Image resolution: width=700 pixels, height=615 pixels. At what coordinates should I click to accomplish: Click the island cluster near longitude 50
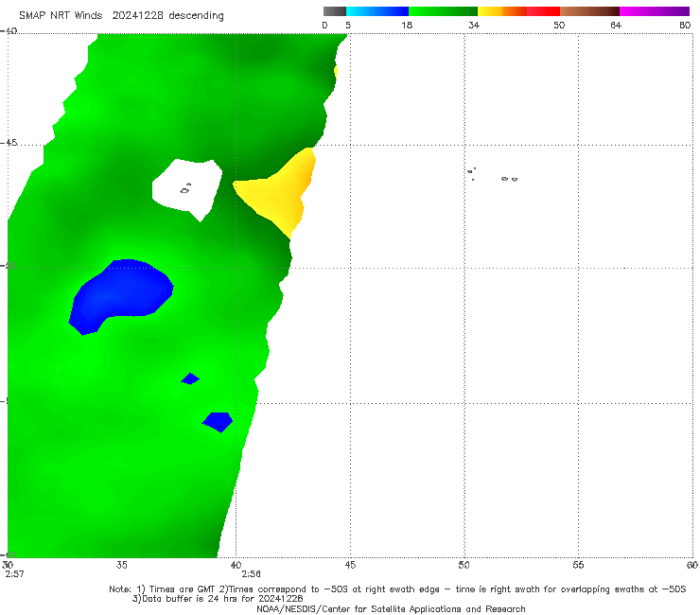pyautogui.click(x=471, y=174)
